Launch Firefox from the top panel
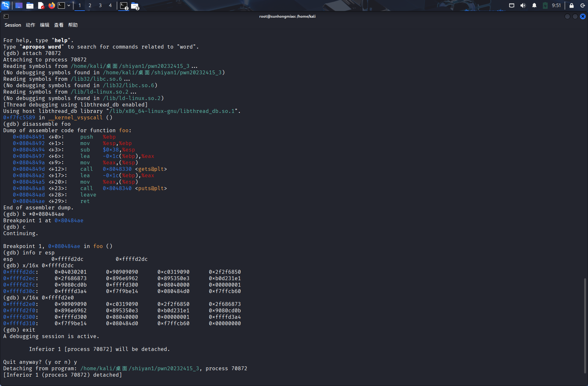 click(52, 5)
